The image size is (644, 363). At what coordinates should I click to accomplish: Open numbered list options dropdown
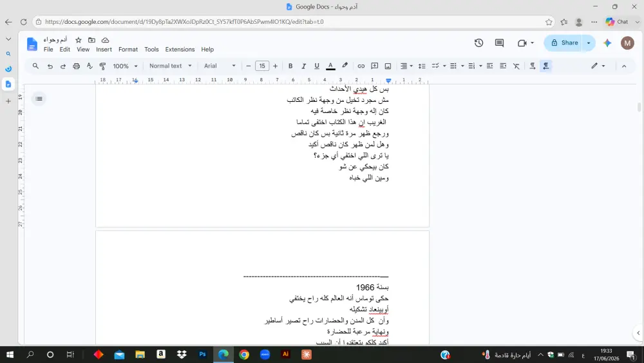tap(475, 66)
